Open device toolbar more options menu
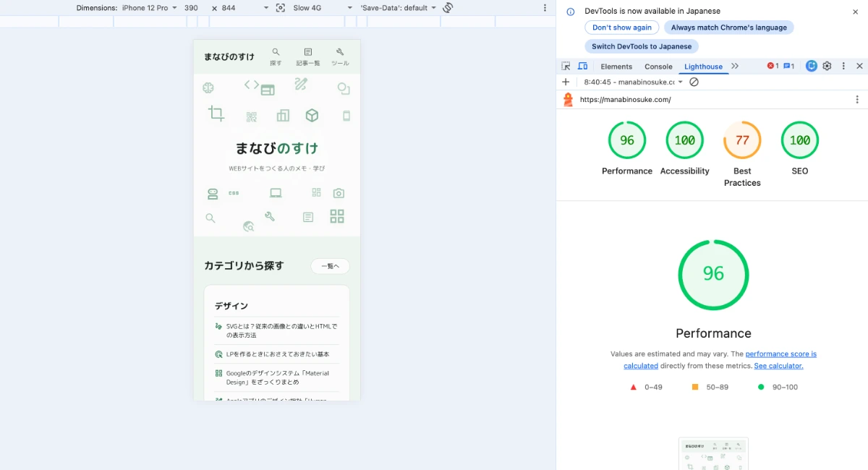This screenshot has height=470, width=868. [x=545, y=7]
